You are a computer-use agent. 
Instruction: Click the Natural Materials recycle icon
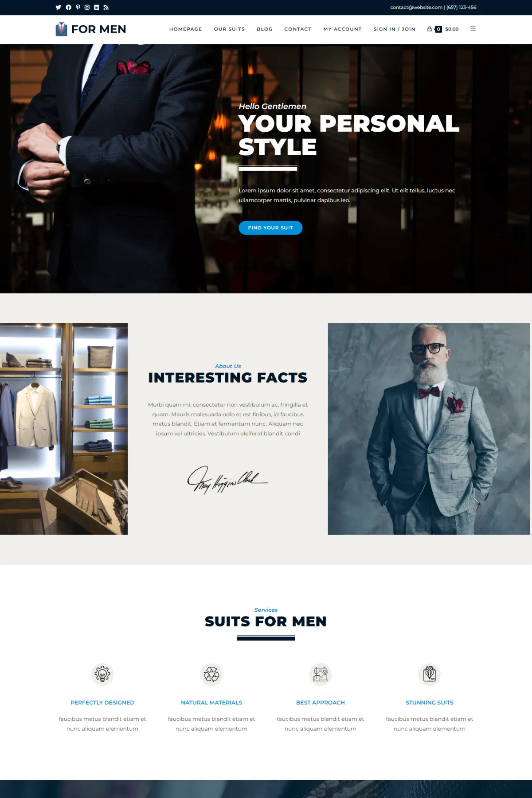pos(211,674)
